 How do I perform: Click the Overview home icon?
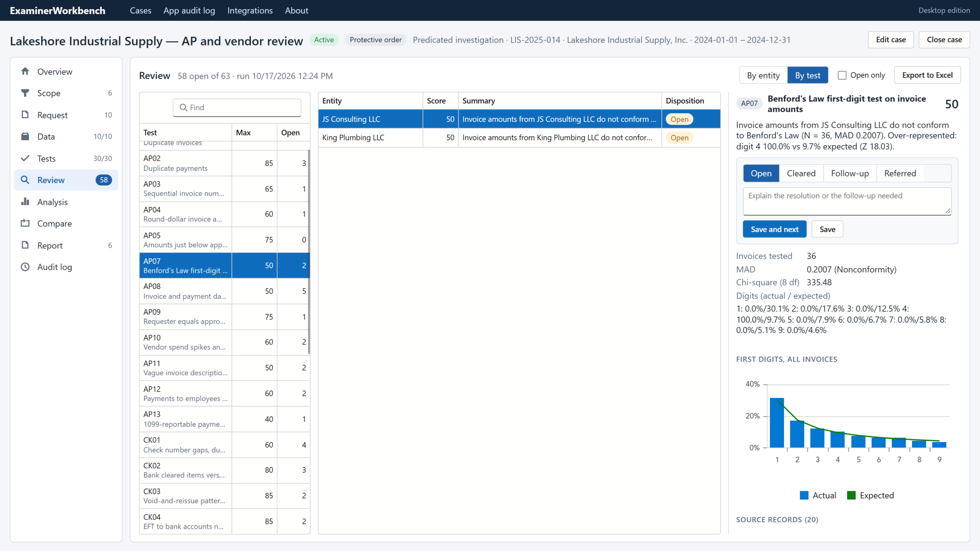point(25,72)
